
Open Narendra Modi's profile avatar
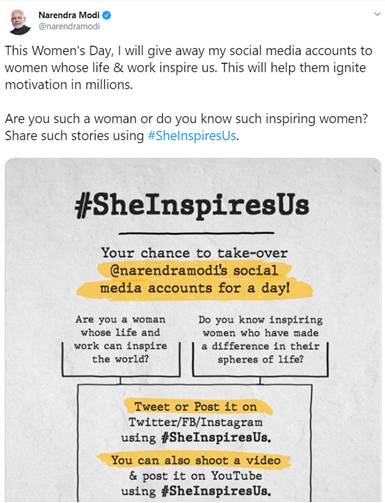point(20,21)
